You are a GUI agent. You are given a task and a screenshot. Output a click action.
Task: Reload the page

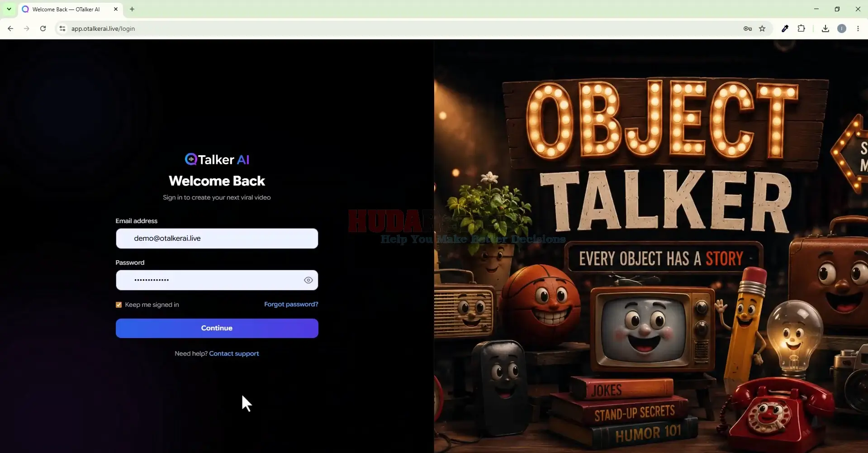pos(43,29)
